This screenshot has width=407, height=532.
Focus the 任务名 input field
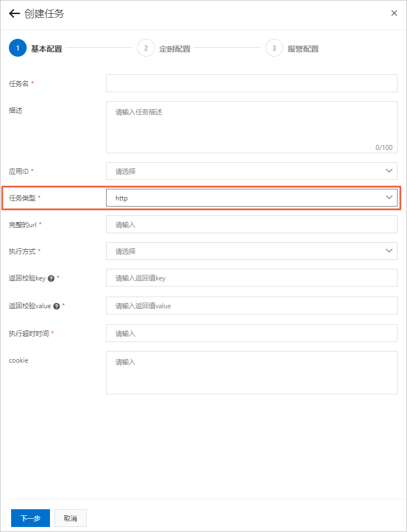pos(252,83)
